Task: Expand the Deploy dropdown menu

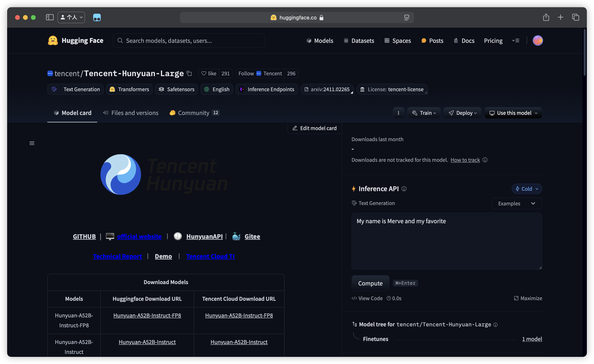Action: pos(463,113)
